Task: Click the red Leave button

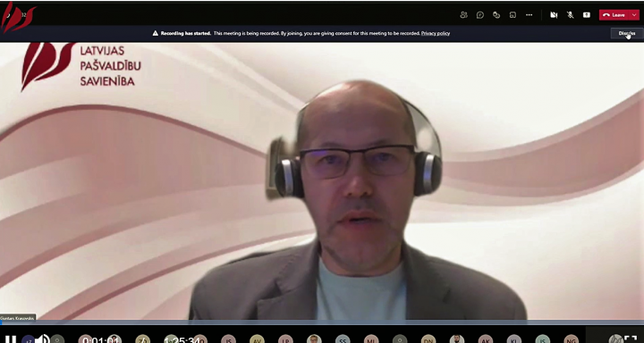Action: click(x=614, y=15)
